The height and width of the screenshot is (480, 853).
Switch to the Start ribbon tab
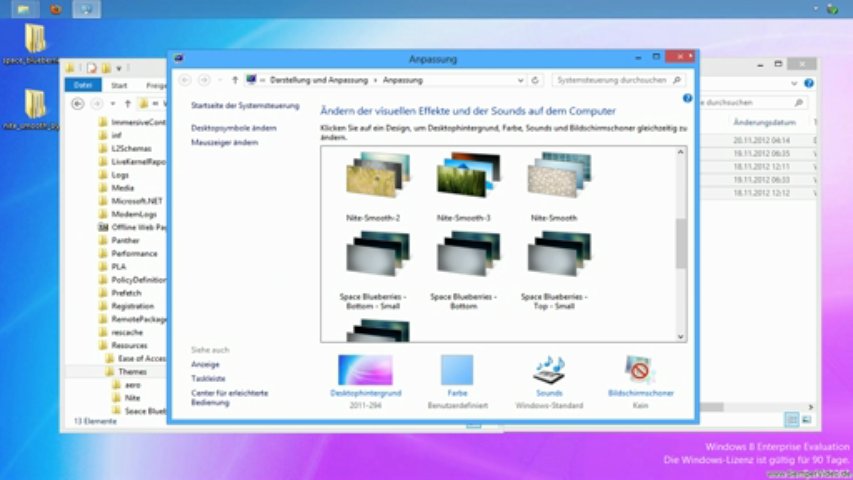(x=119, y=85)
